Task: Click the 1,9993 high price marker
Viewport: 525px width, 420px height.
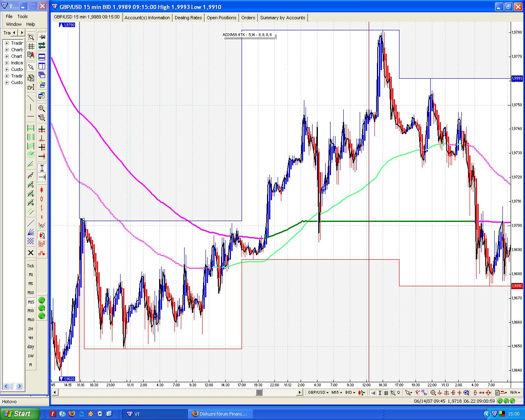Action: tap(517, 78)
